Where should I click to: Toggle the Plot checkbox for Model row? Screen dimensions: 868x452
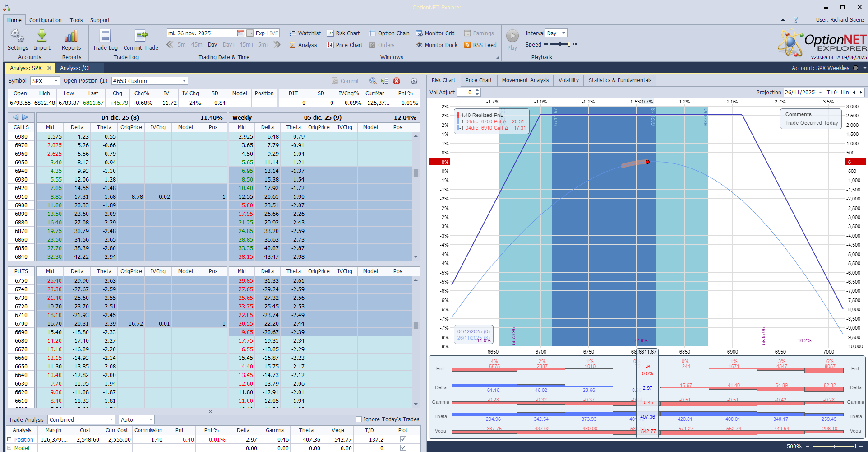pos(403,448)
